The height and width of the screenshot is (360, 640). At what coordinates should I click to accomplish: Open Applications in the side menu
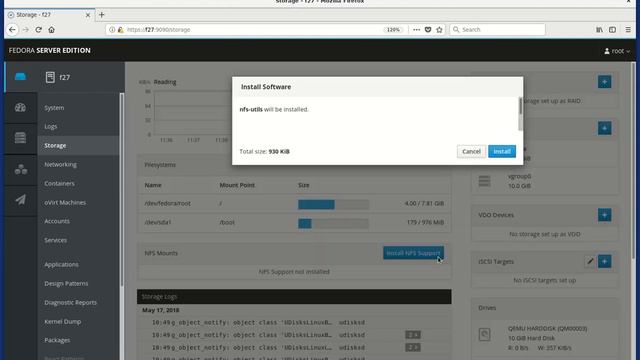(x=61, y=264)
